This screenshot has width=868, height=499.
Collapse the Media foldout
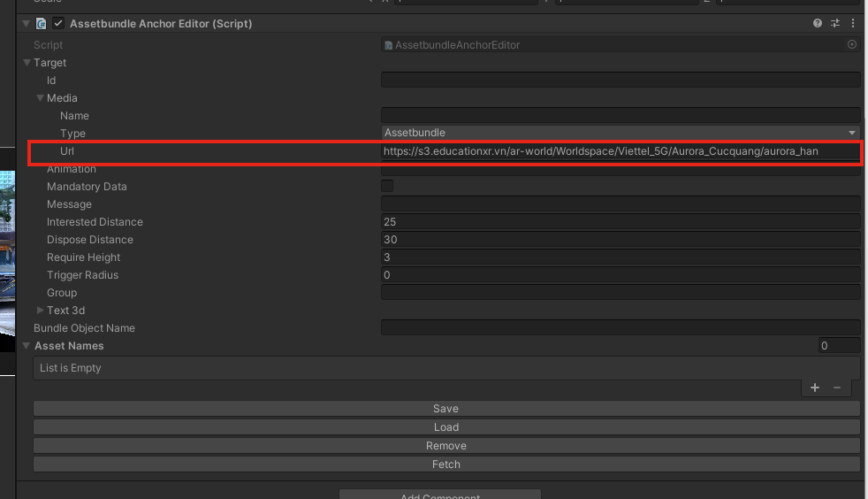tap(41, 98)
